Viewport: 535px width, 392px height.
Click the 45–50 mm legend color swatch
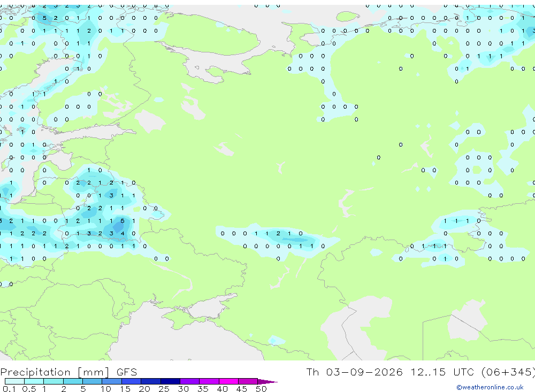(248, 381)
